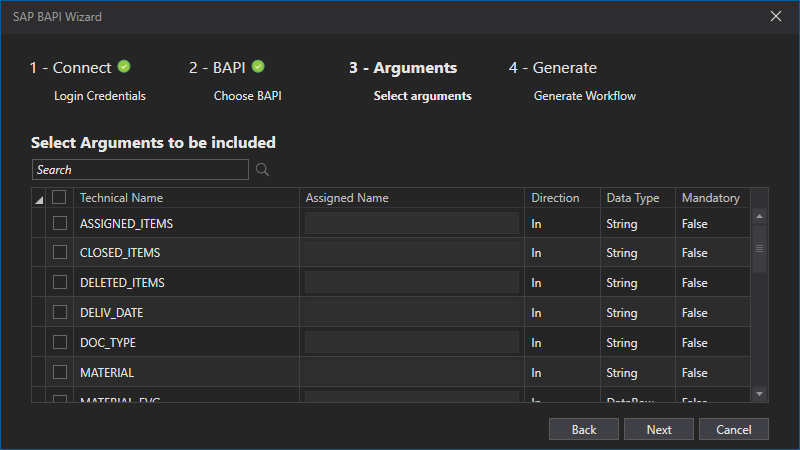Click the DELETED_ITEMS technical name

(x=122, y=283)
